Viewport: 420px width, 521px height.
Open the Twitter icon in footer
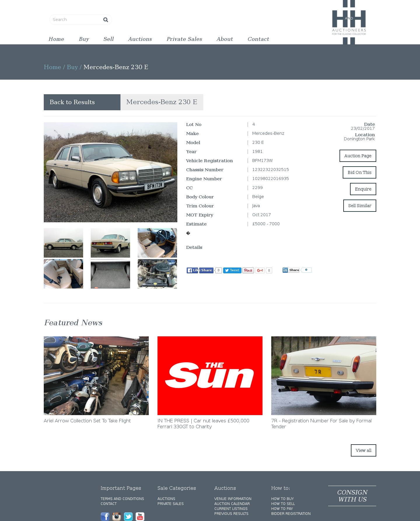[x=128, y=516]
